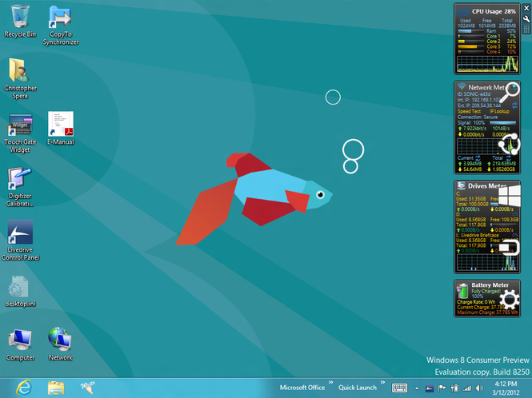
Task: Expand the Quick Launch toolbar chevron
Action: click(382, 382)
